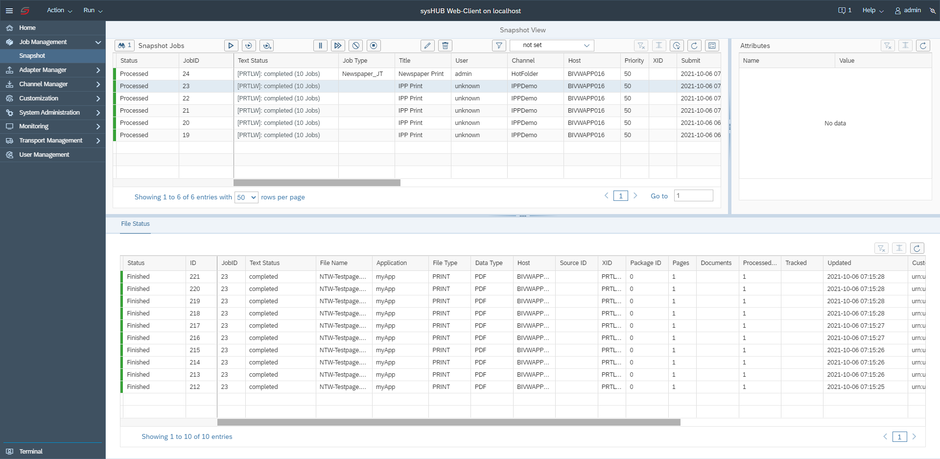
Task: Click previous page arrow in Snapshot Jobs pagination
Action: coord(606,196)
